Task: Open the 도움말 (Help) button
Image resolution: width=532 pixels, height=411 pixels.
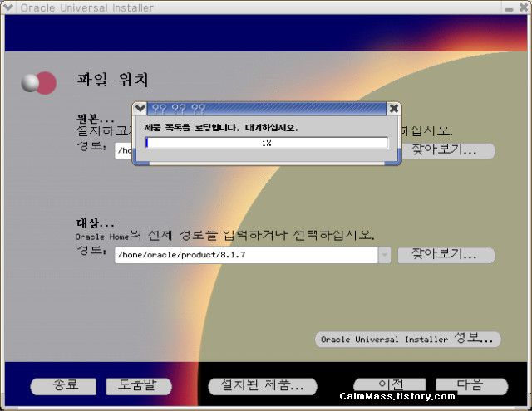Action: click(x=139, y=386)
